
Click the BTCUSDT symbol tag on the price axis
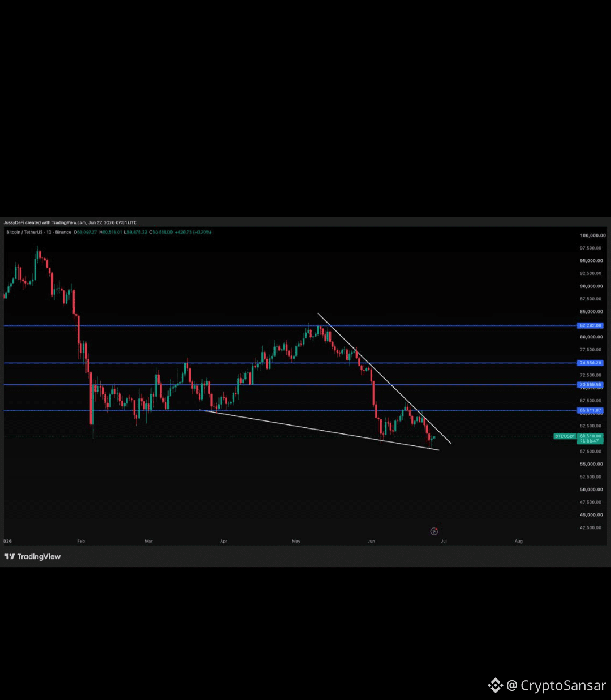click(x=565, y=436)
